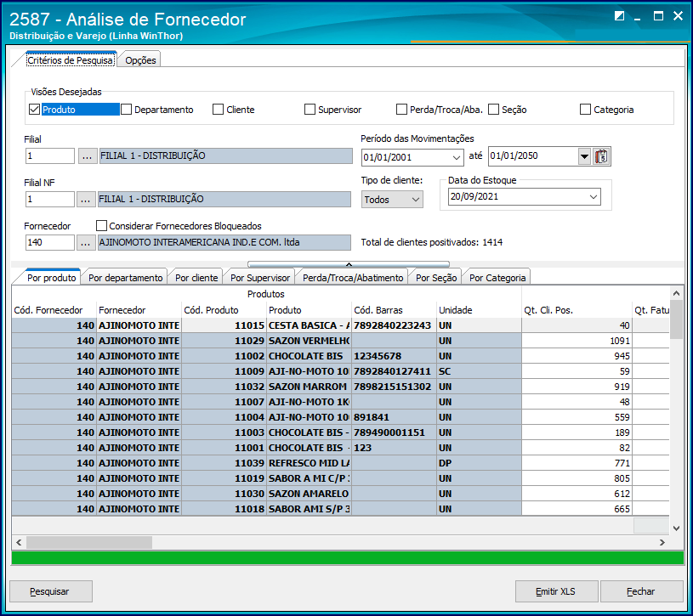
Task: Select the Critérios de Pesquisa tab
Action: (x=71, y=60)
